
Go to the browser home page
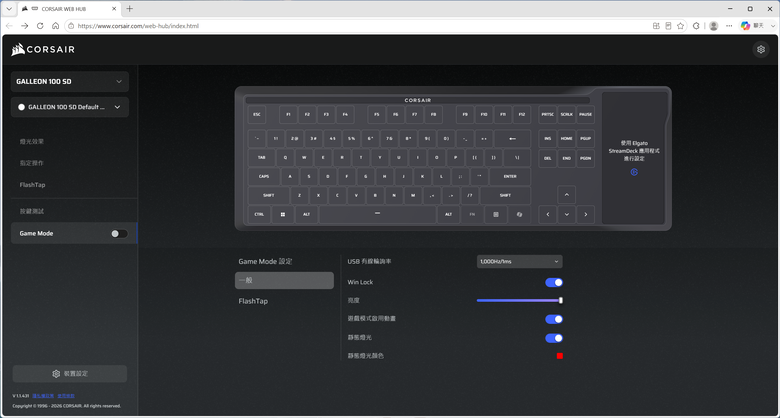coord(56,26)
